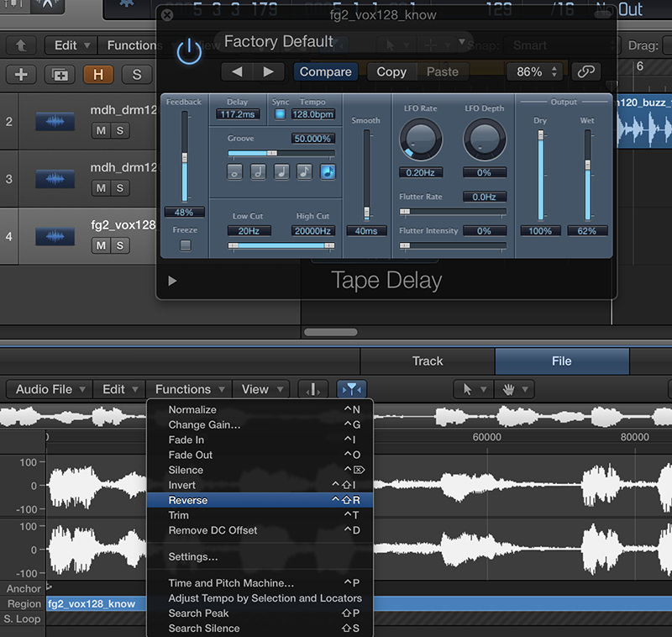Click the plug-in link chain icon

[585, 71]
